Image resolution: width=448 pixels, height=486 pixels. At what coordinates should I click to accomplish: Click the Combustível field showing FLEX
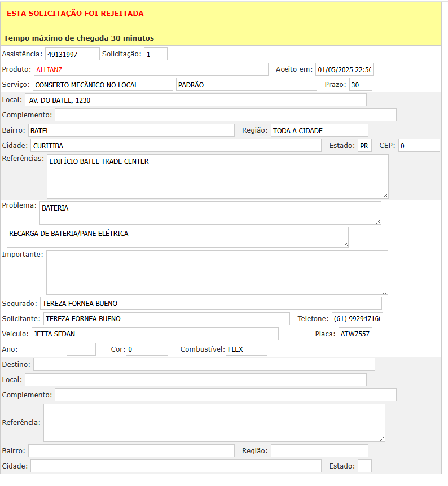point(246,349)
